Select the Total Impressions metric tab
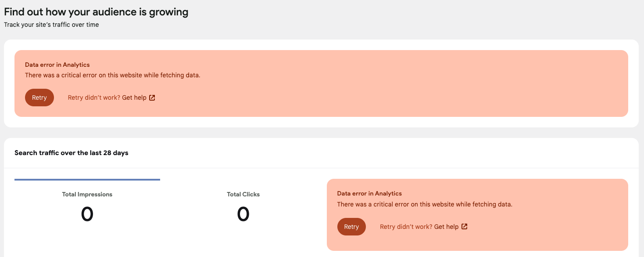This screenshot has height=257, width=644. coord(87,194)
